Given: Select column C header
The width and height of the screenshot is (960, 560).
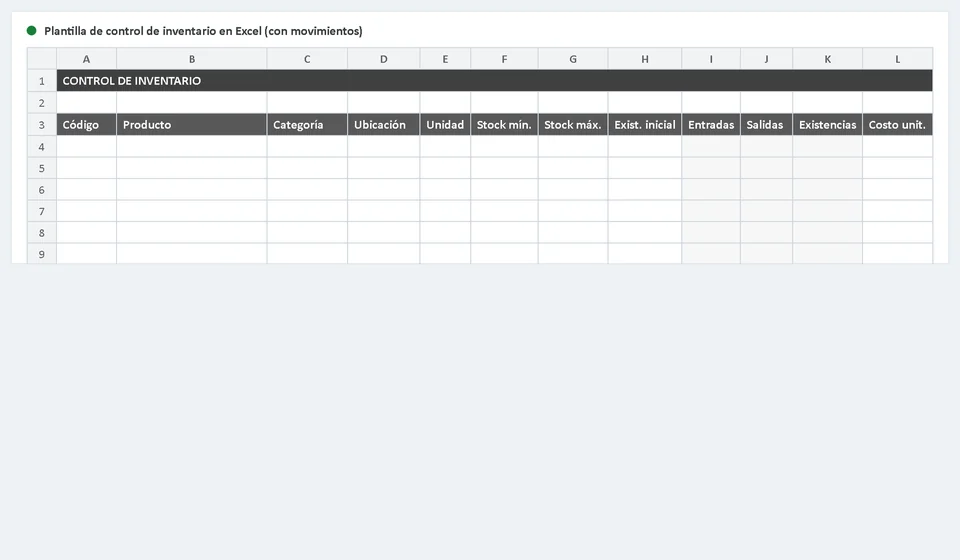Looking at the screenshot, I should point(307,59).
